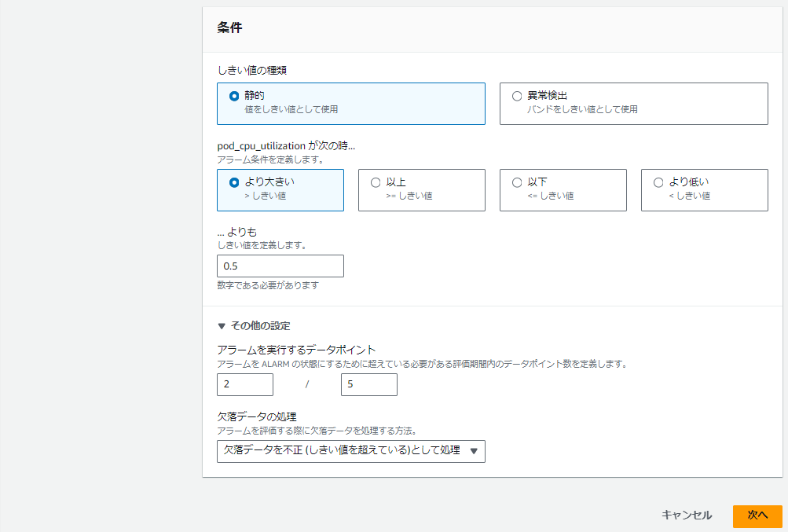Click the 'pod_cpu_utilization が次の時...' label
The width and height of the screenshot is (788, 532).
(x=286, y=146)
